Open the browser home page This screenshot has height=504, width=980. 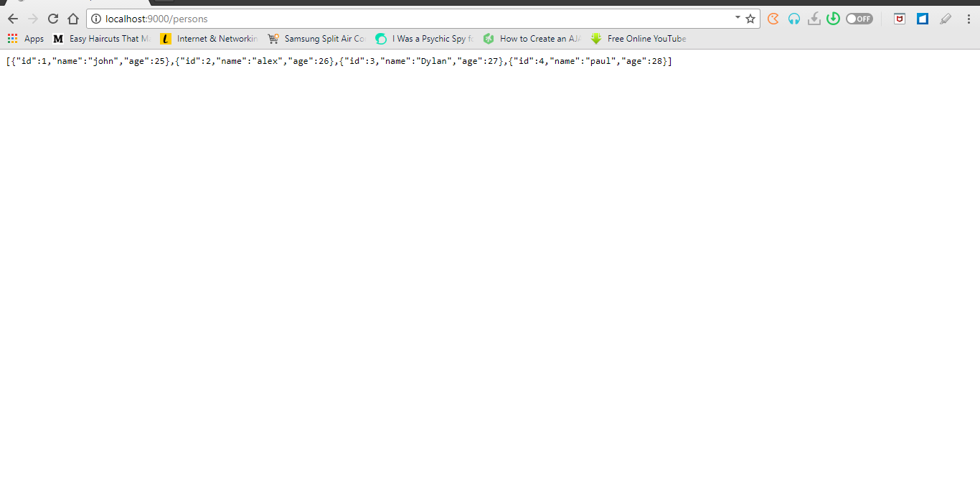[72, 19]
